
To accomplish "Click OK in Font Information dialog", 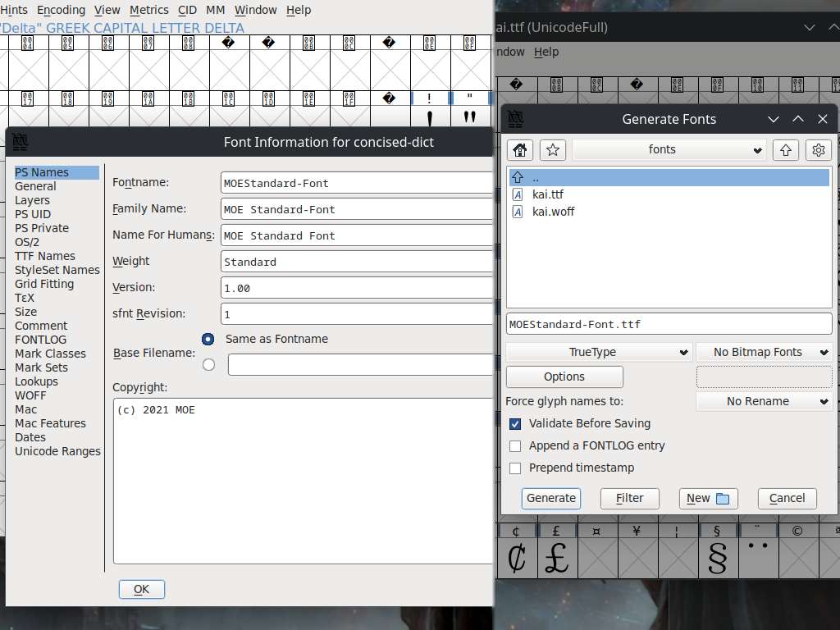I will (141, 589).
